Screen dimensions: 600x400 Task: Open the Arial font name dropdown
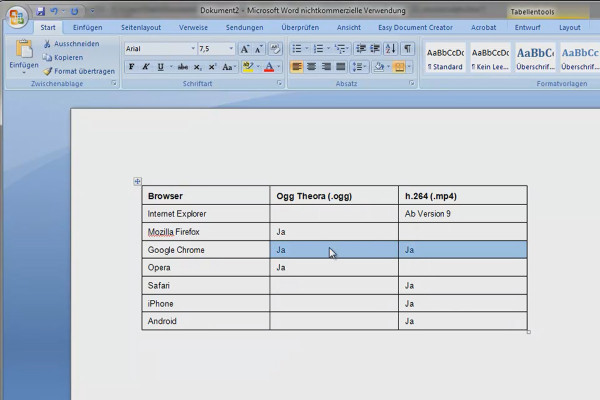pos(193,49)
